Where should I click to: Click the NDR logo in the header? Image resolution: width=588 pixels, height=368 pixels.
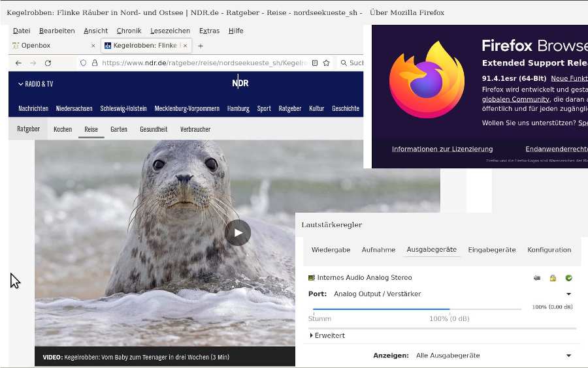(x=240, y=84)
